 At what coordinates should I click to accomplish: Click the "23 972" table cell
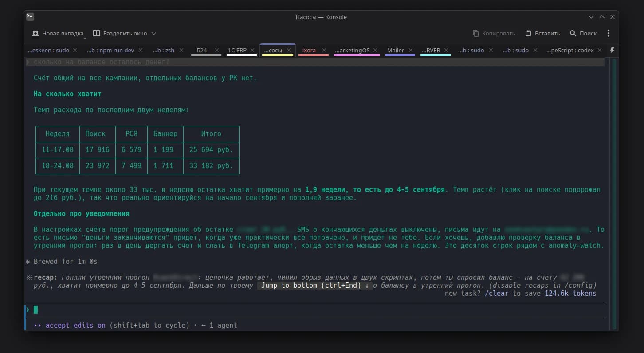coord(98,165)
